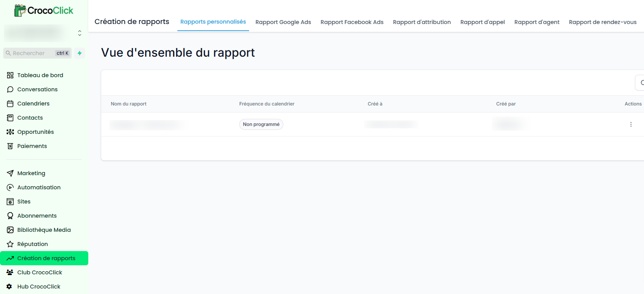Click the Contacts address book icon

[x=10, y=118]
